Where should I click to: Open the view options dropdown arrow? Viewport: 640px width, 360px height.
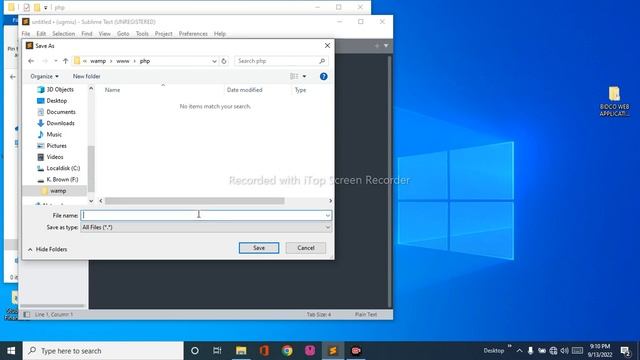tap(304, 76)
